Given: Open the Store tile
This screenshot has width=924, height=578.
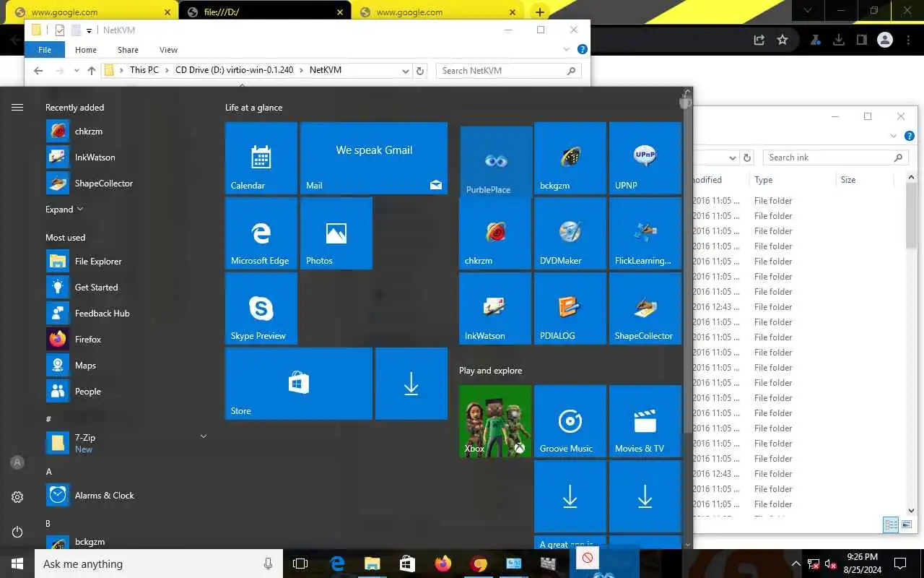Looking at the screenshot, I should point(299,384).
